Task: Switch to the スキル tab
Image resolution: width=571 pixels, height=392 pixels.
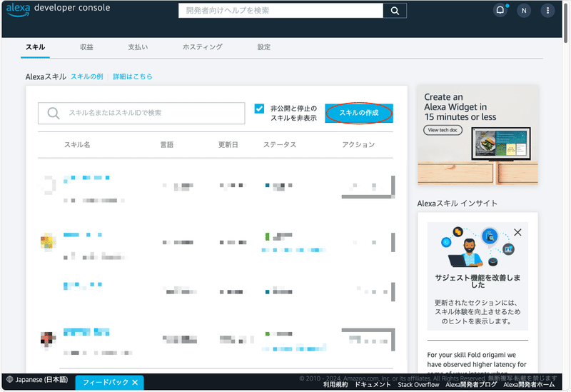Action: [35, 47]
